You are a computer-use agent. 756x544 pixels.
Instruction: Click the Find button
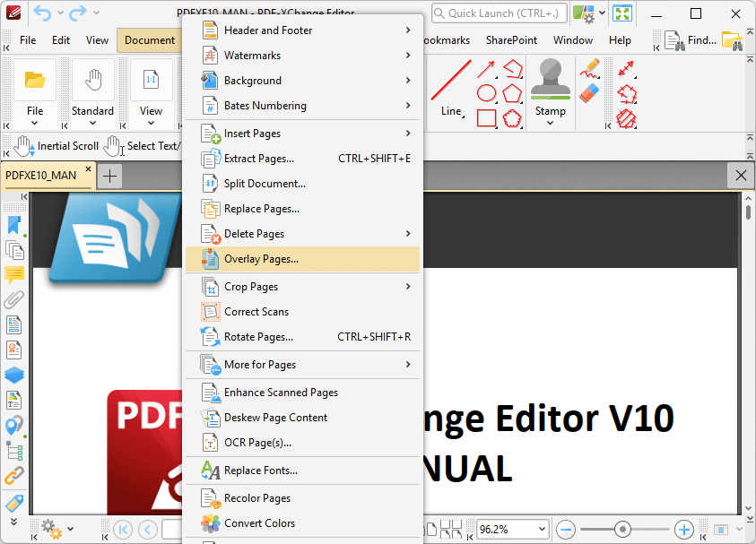(x=691, y=40)
